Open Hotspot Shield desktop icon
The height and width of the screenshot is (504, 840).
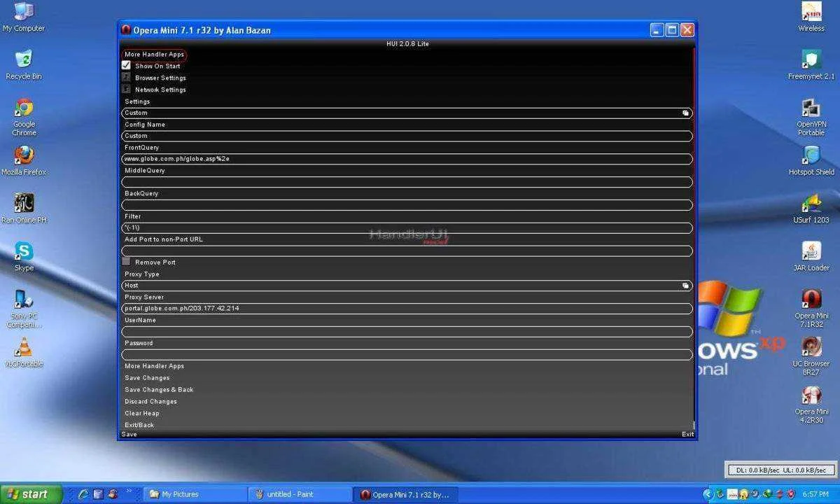[811, 160]
